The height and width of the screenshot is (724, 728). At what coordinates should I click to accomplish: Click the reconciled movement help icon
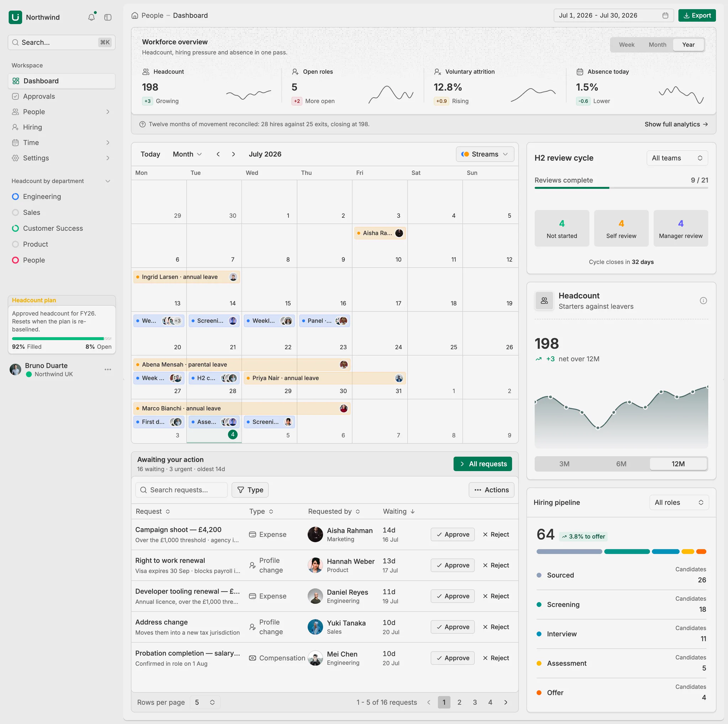click(143, 124)
